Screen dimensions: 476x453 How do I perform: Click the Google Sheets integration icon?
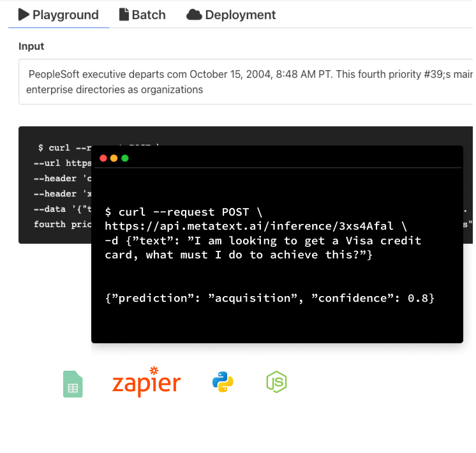point(73,384)
